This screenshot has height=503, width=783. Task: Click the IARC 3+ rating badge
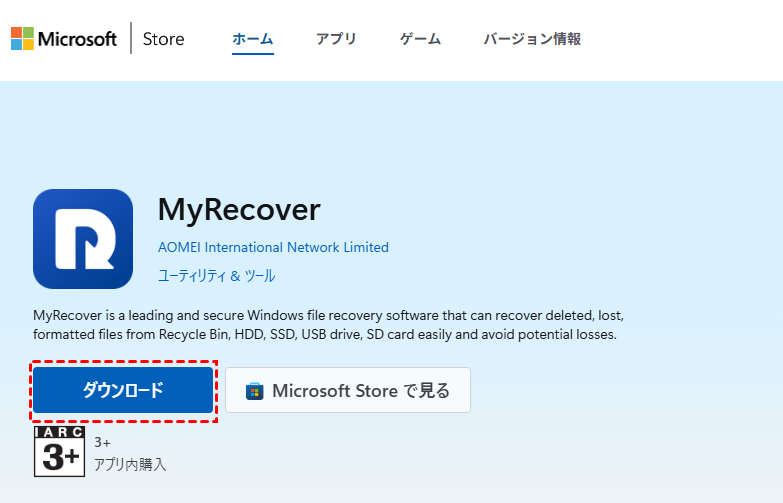click(x=59, y=452)
